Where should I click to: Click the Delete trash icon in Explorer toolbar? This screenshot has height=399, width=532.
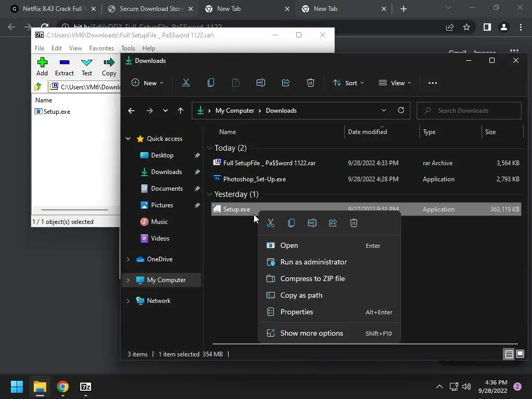(x=311, y=83)
